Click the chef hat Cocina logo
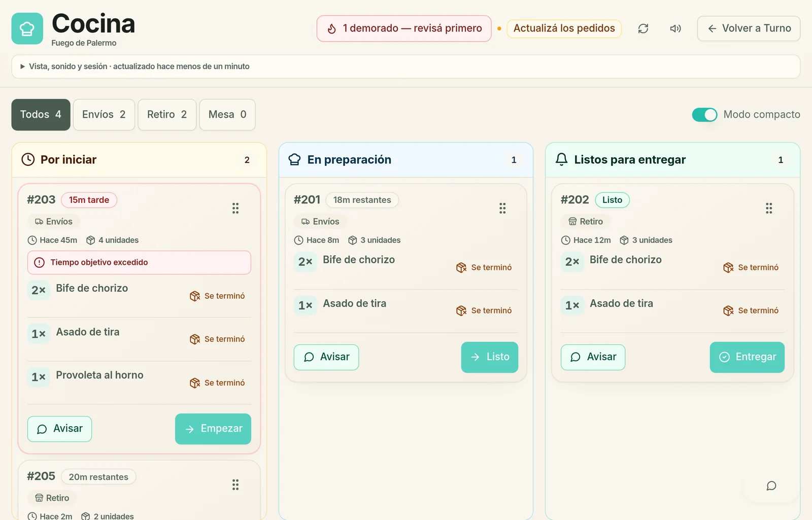This screenshot has width=812, height=520. tap(27, 28)
